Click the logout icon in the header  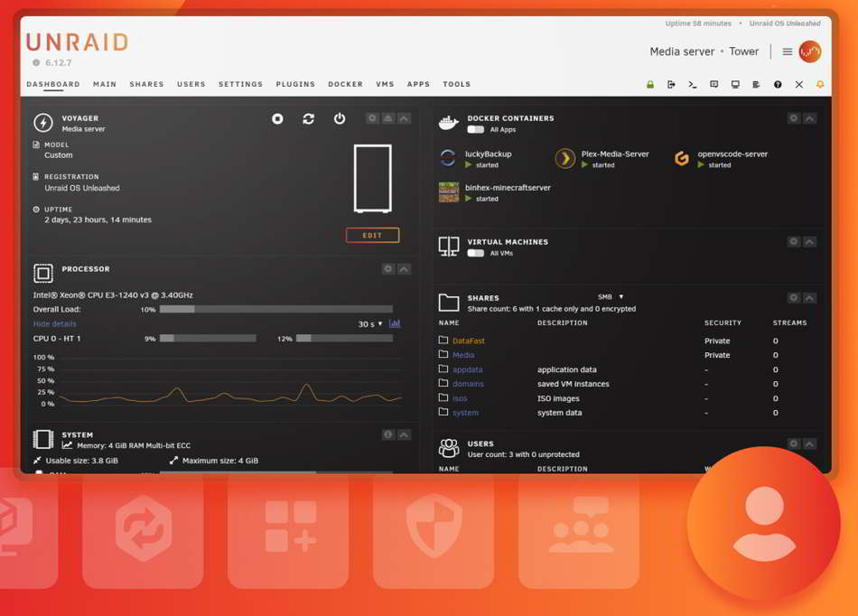(671, 84)
